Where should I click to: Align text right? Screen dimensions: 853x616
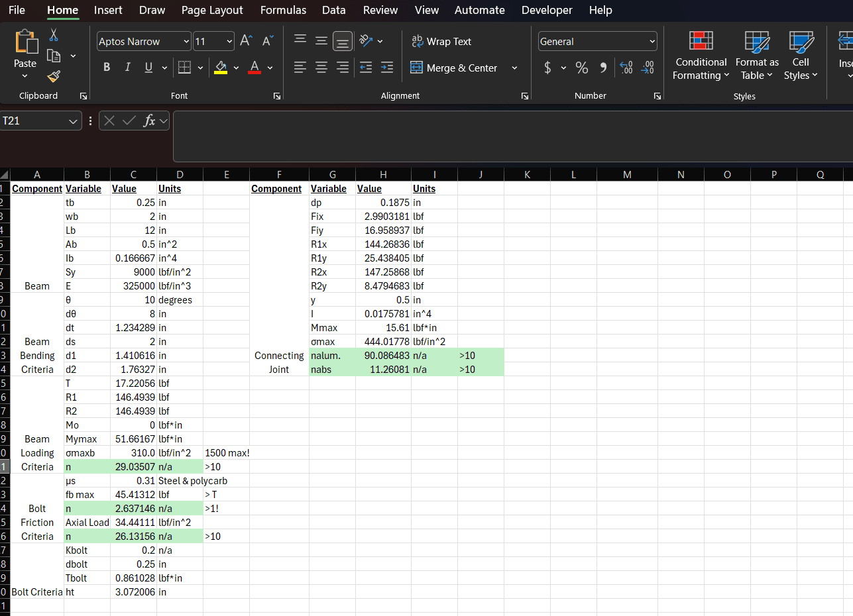tap(343, 68)
